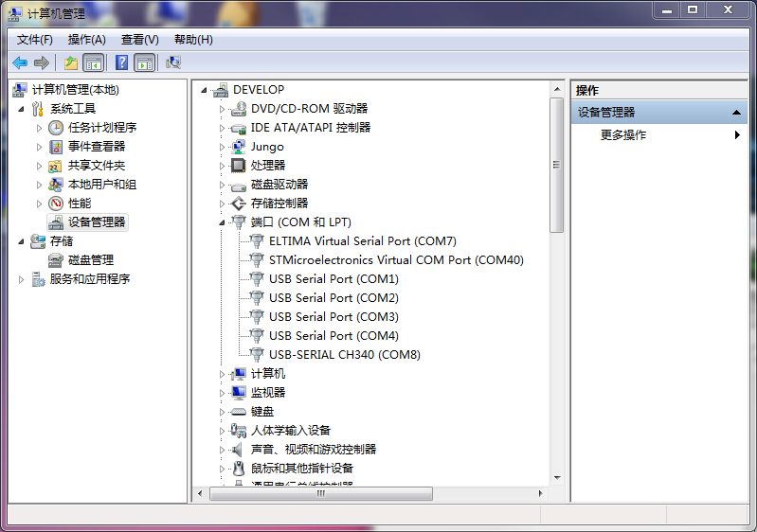The width and height of the screenshot is (757, 532).
Task: Click the Jungo device icon
Action: click(239, 147)
